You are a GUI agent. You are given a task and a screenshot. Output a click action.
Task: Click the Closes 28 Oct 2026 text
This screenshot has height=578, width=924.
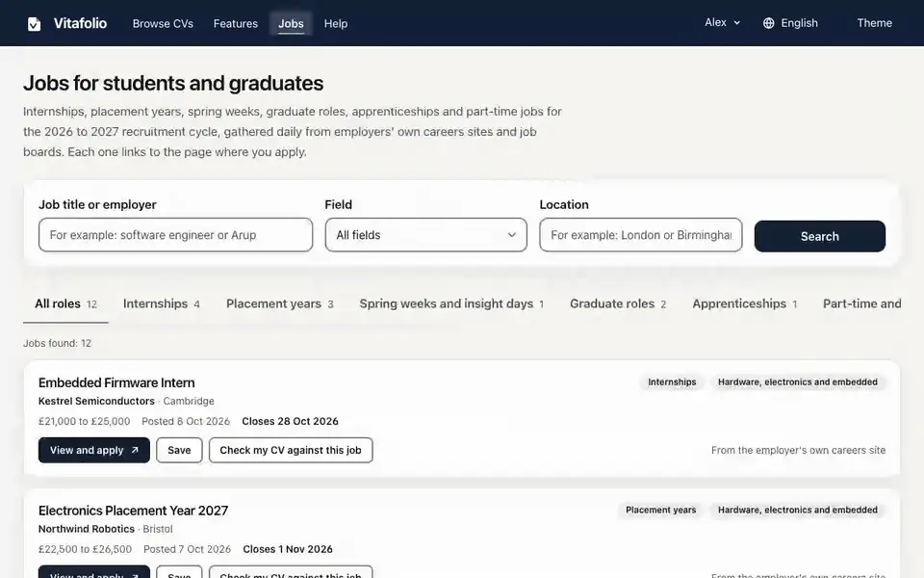(x=290, y=421)
